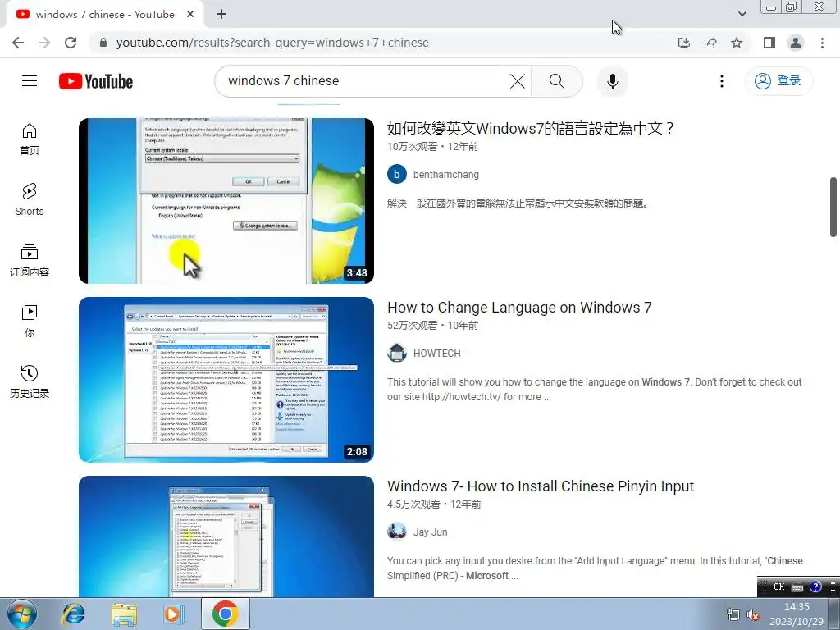The image size is (840, 630).
Task: Open the Windows Start button
Action: coord(22,614)
